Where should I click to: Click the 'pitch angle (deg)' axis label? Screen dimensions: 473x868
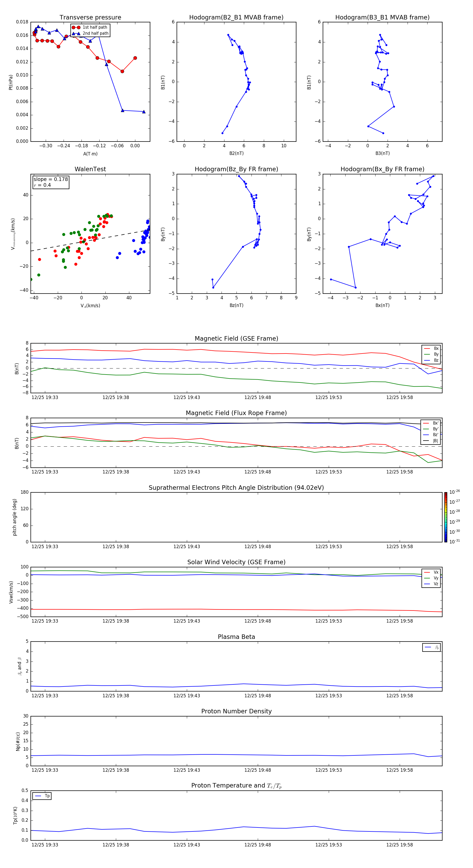click(x=14, y=517)
